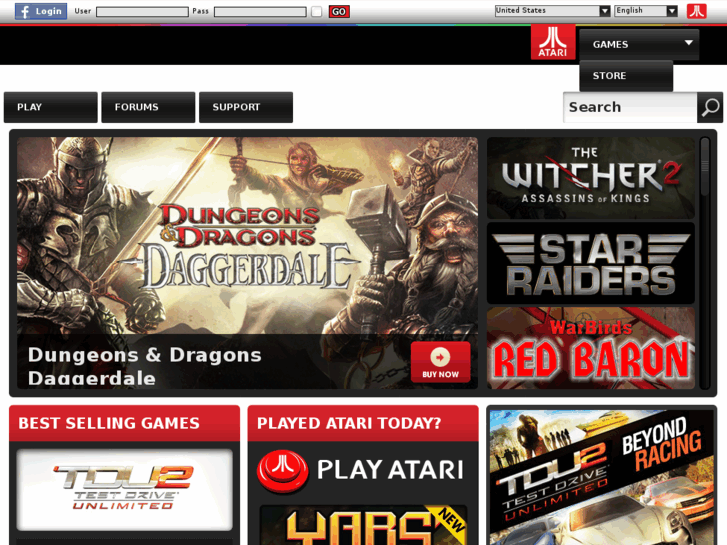The width and height of the screenshot is (727, 545).
Task: Expand the United States country dropdown
Action: 552,11
